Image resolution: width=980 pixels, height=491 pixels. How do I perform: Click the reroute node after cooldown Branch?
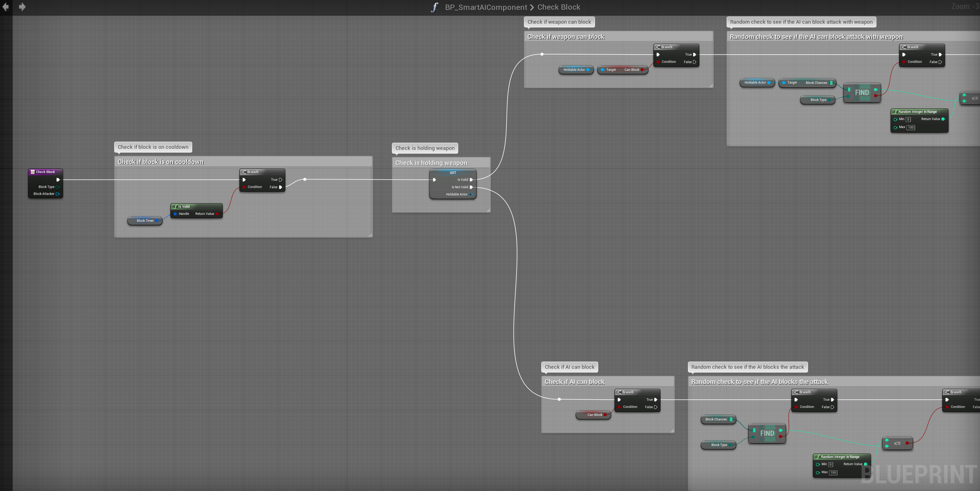[x=305, y=179]
